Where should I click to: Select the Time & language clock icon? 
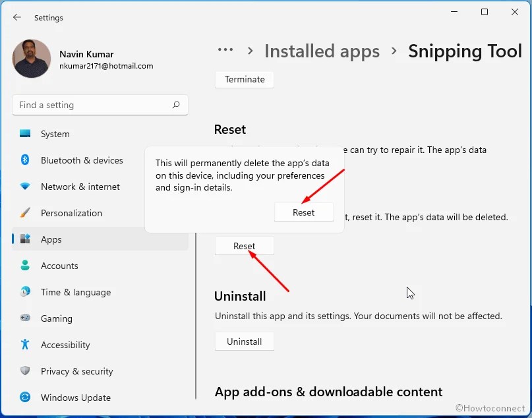[24, 292]
